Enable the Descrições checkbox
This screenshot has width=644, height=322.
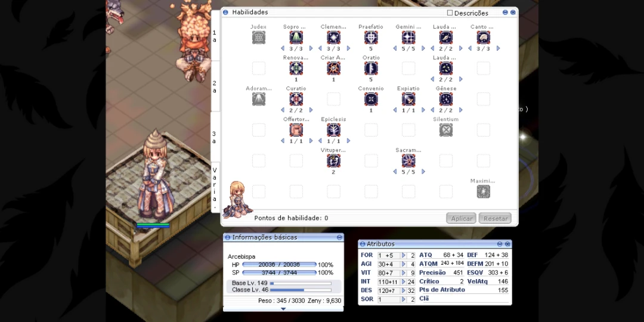[x=450, y=13]
